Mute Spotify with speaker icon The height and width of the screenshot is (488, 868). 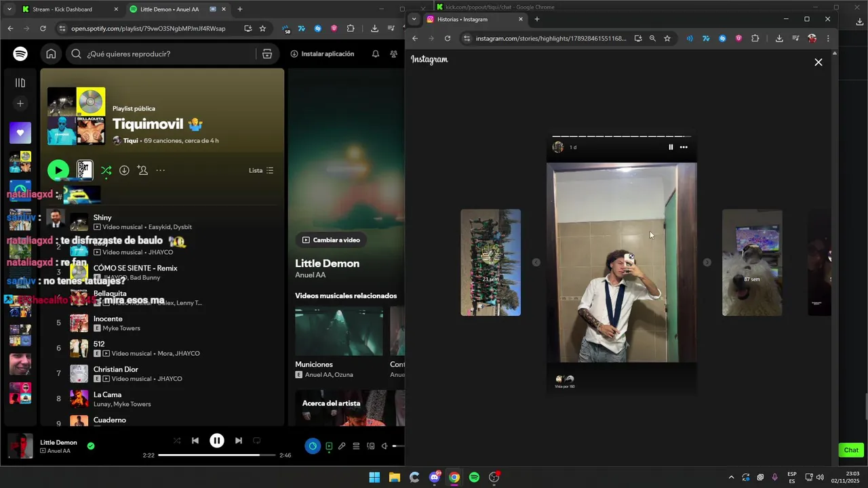(x=384, y=446)
